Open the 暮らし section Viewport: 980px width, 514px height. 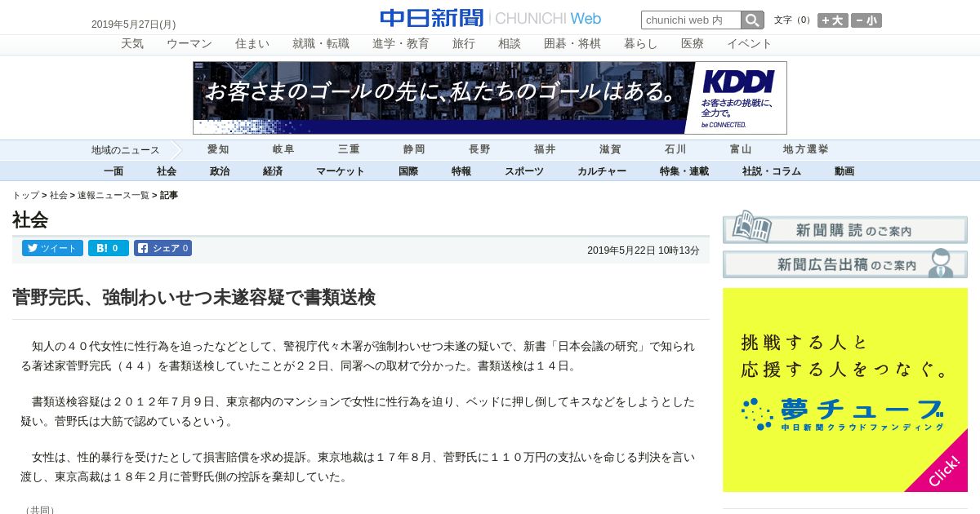click(x=641, y=44)
